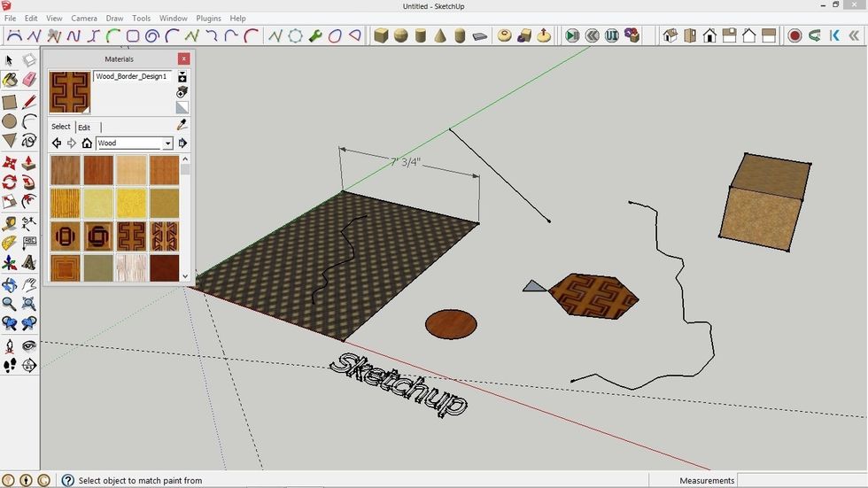Image resolution: width=868 pixels, height=488 pixels.
Task: Select the Zoom Extents tool
Action: (x=28, y=303)
